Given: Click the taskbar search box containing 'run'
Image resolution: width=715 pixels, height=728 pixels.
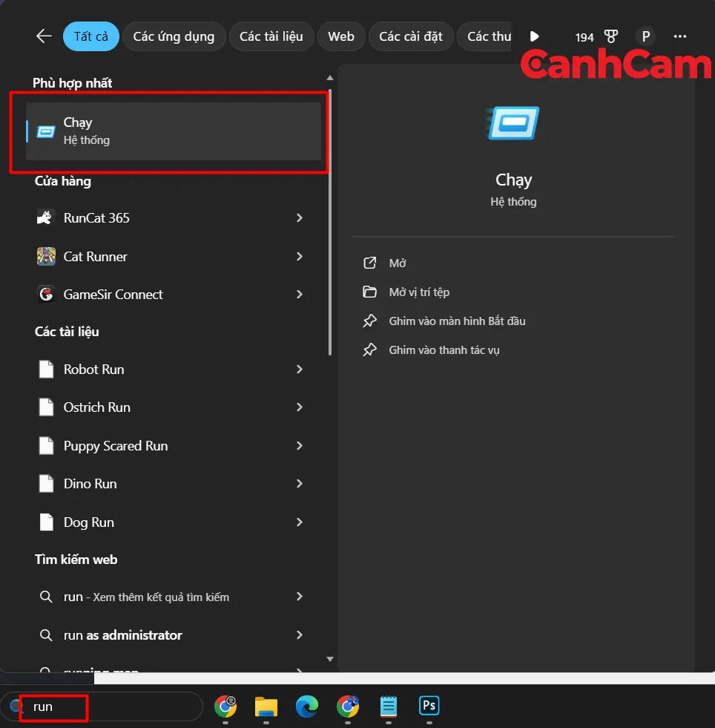Looking at the screenshot, I should pyautogui.click(x=104, y=706).
